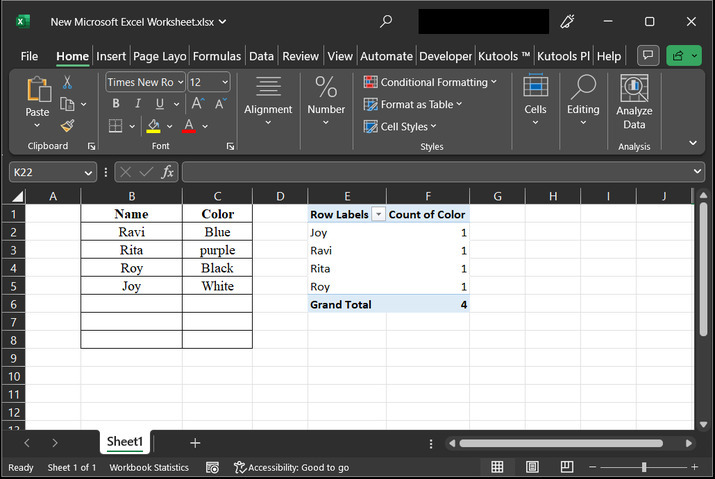Image resolution: width=715 pixels, height=479 pixels.
Task: Select the Format Painter brush
Action: click(67, 126)
